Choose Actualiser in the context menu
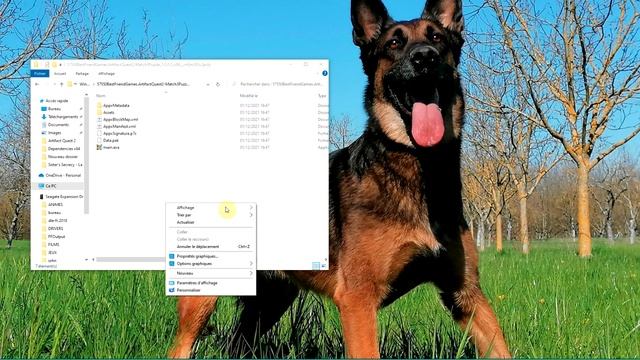The height and width of the screenshot is (360, 640). coord(211,222)
